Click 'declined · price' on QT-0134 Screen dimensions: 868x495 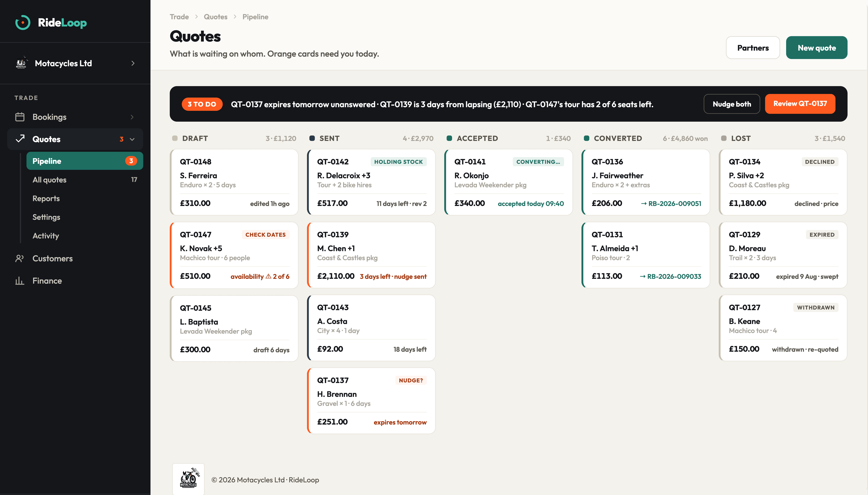816,203
